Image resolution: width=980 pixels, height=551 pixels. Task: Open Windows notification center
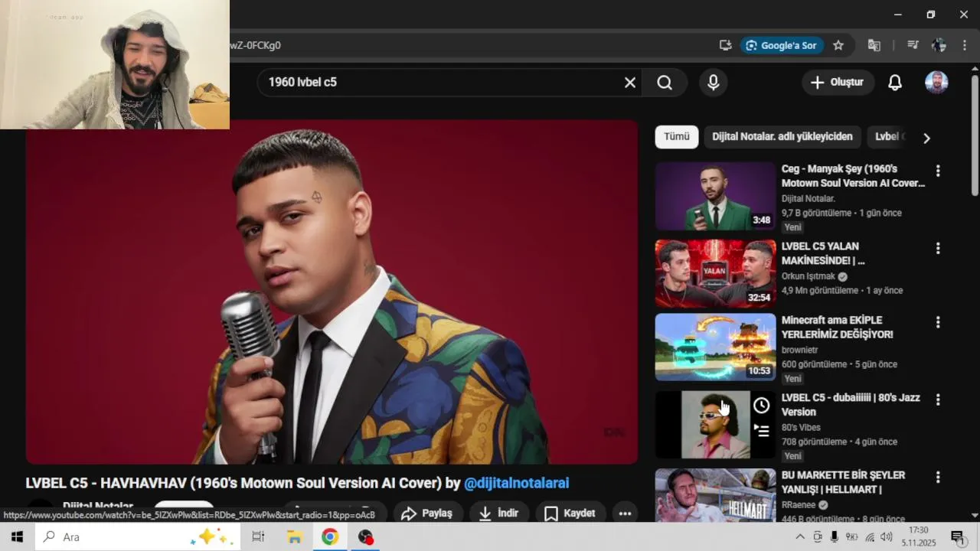[x=958, y=536]
